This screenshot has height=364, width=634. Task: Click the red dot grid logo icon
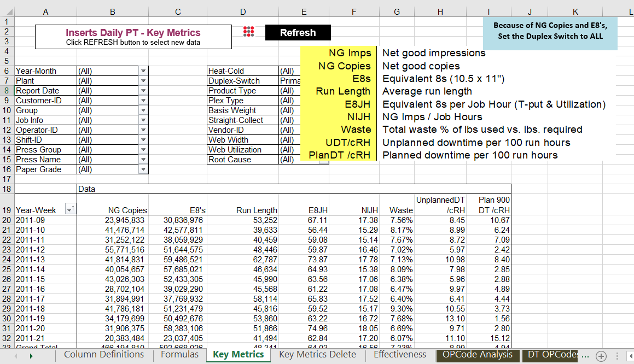(x=248, y=32)
